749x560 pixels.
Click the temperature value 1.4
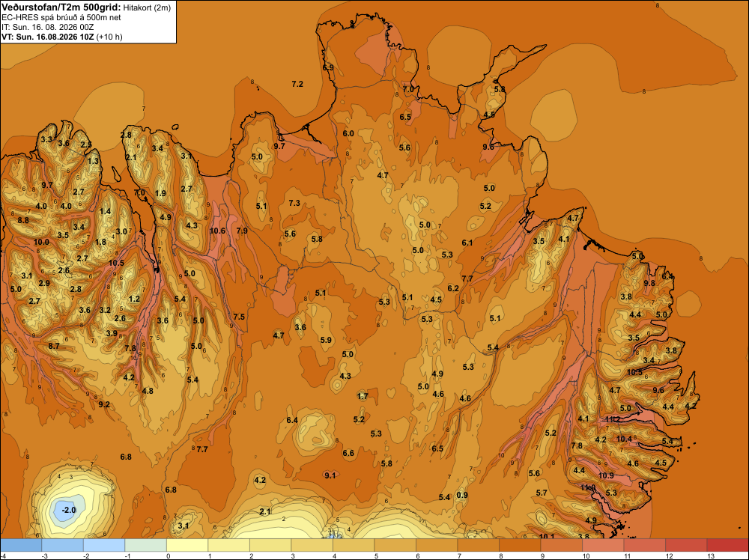(105, 212)
